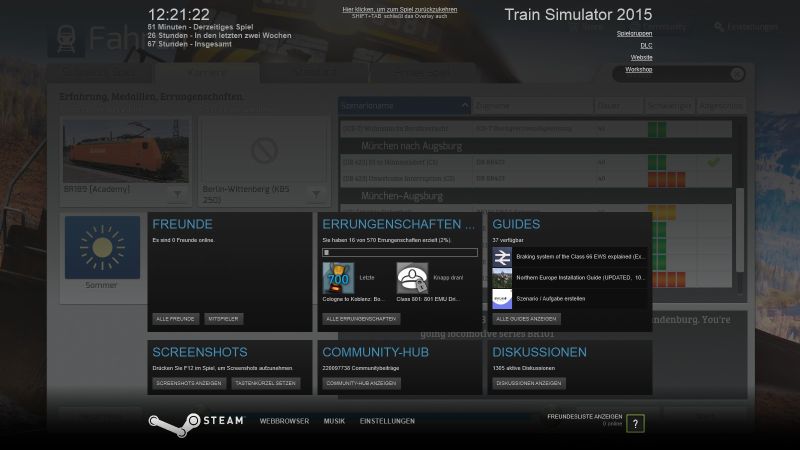The height and width of the screenshot is (450, 800).
Task: Click the green checkmark in München row
Action: click(713, 162)
